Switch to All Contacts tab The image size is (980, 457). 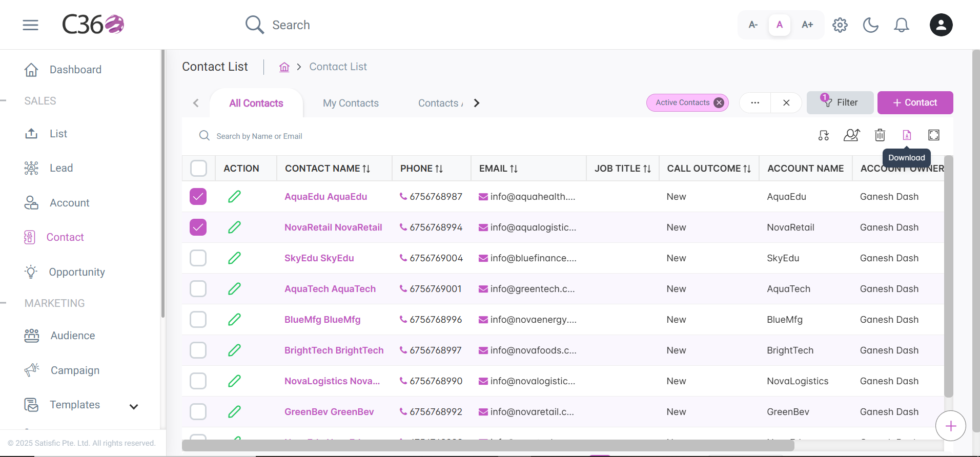(256, 103)
